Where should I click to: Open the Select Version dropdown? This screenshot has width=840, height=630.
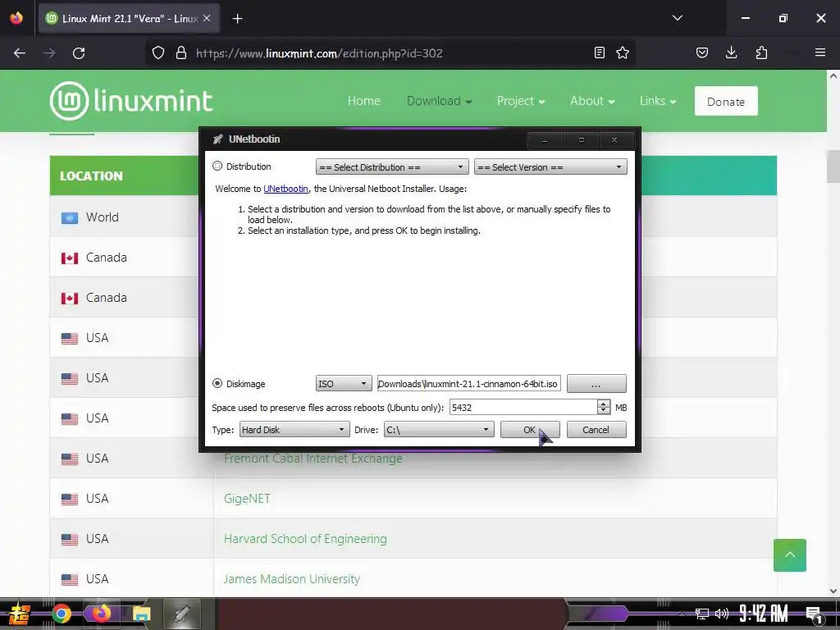(x=550, y=167)
